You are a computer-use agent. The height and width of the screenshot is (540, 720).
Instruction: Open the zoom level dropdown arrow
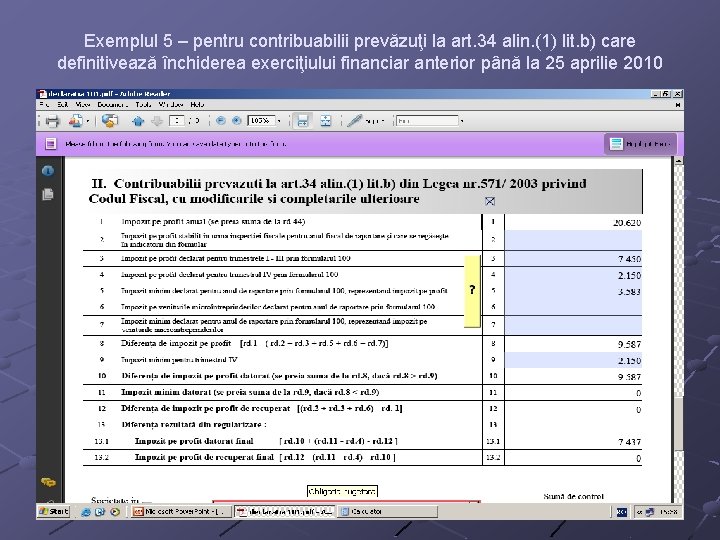coord(279,121)
